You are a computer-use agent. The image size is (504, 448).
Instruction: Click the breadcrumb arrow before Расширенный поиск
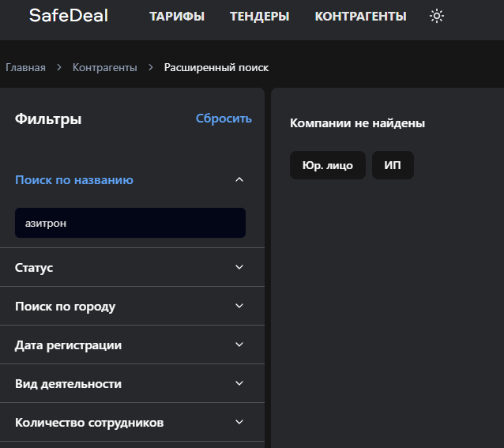tap(151, 68)
